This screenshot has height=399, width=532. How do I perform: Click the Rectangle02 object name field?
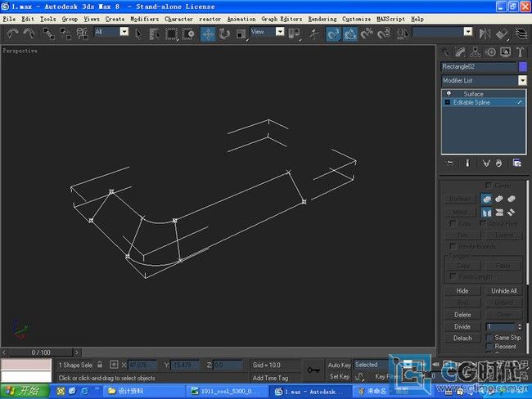pyautogui.click(x=479, y=67)
